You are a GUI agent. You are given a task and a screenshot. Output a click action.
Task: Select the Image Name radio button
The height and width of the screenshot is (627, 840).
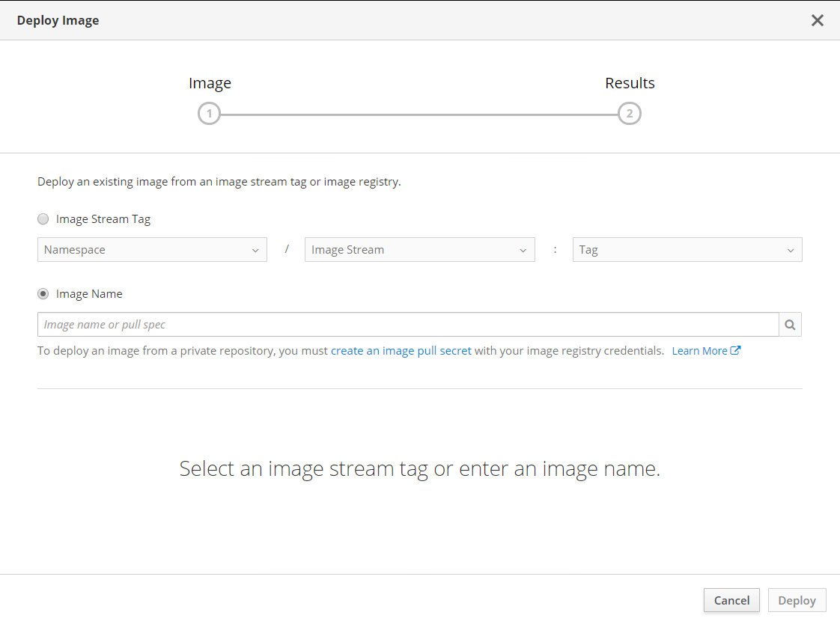(x=43, y=294)
